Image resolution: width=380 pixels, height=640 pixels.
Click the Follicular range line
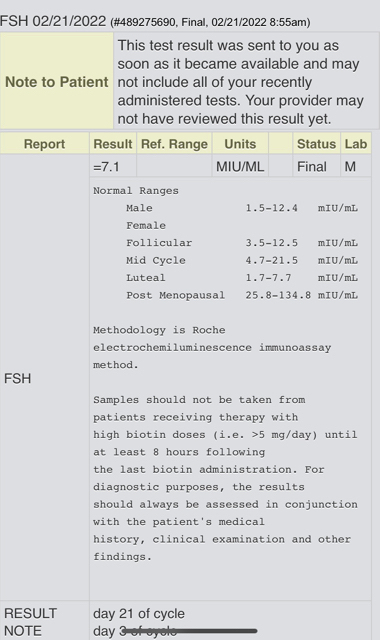click(242, 243)
